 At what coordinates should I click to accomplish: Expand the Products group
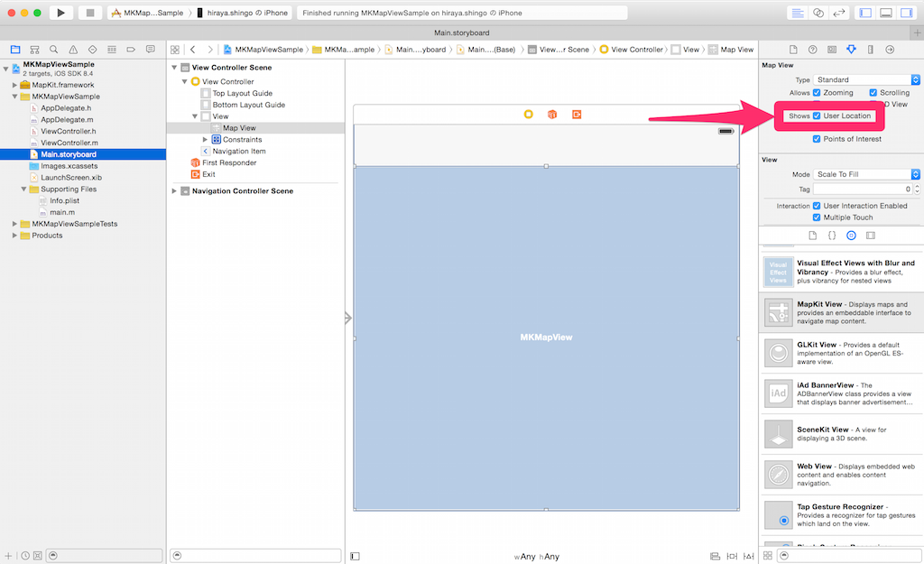14,236
